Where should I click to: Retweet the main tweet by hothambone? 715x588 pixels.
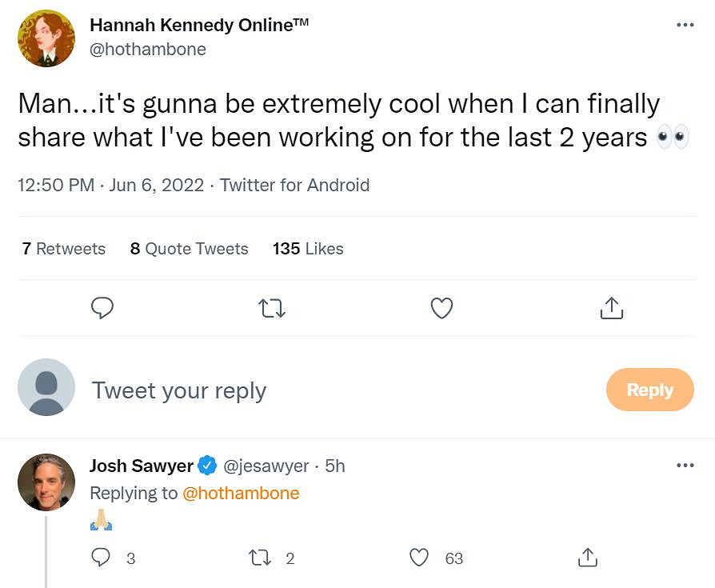273,308
